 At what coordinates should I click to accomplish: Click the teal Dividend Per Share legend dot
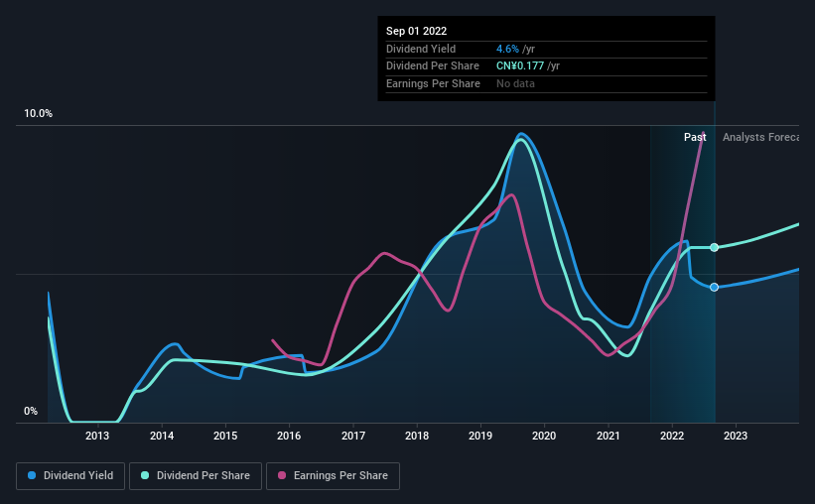pos(145,475)
